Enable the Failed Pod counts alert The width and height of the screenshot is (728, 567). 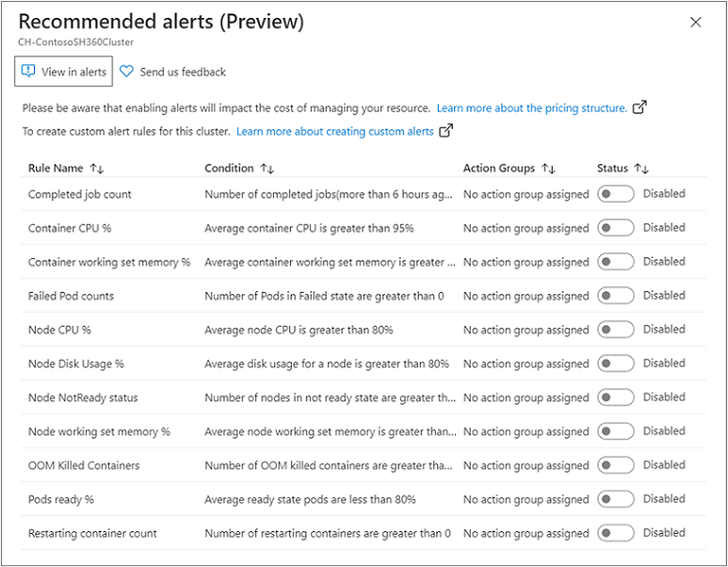tap(615, 296)
